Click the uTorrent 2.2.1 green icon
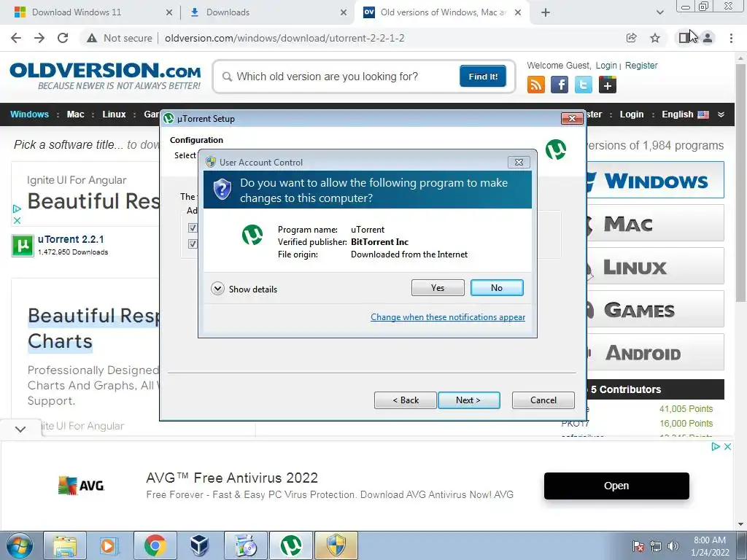Image resolution: width=747 pixels, height=560 pixels. (x=23, y=245)
